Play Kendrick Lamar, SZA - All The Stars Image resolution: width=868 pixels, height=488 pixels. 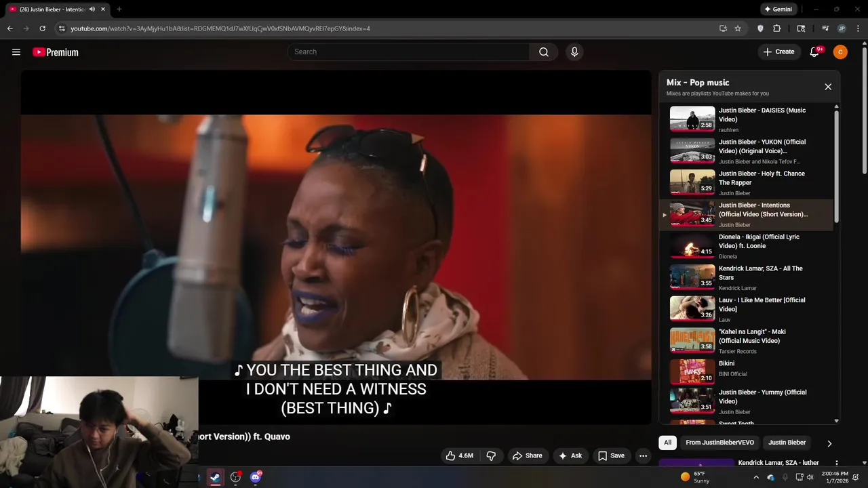[746, 278]
